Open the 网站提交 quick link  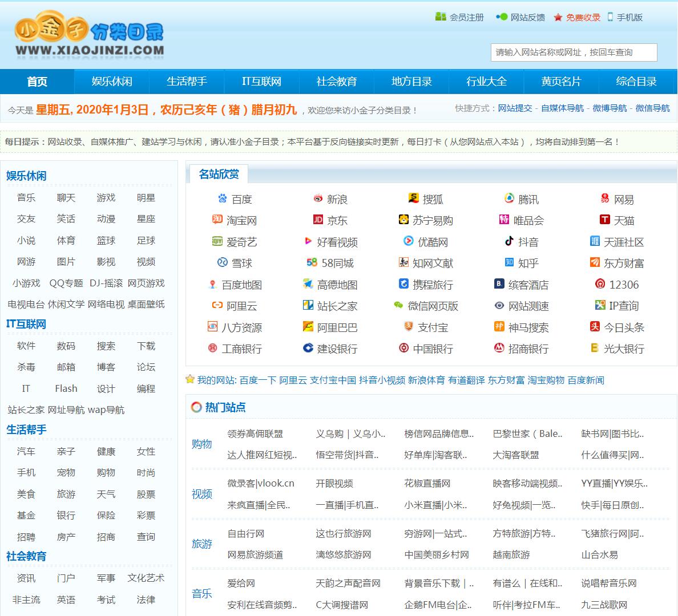515,108
